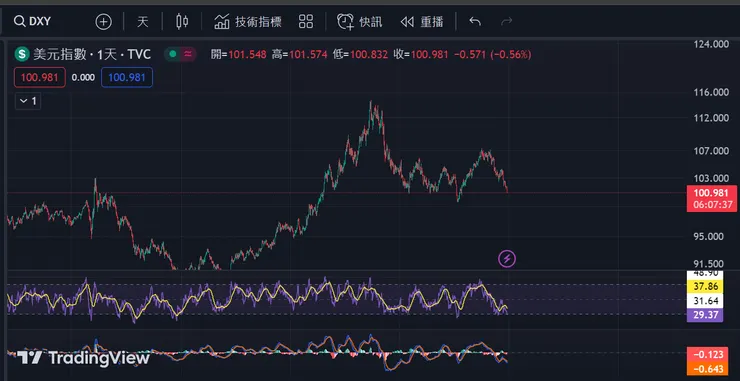Click the yellow 37.86 RSI value label
The height and width of the screenshot is (381, 740).
click(705, 286)
